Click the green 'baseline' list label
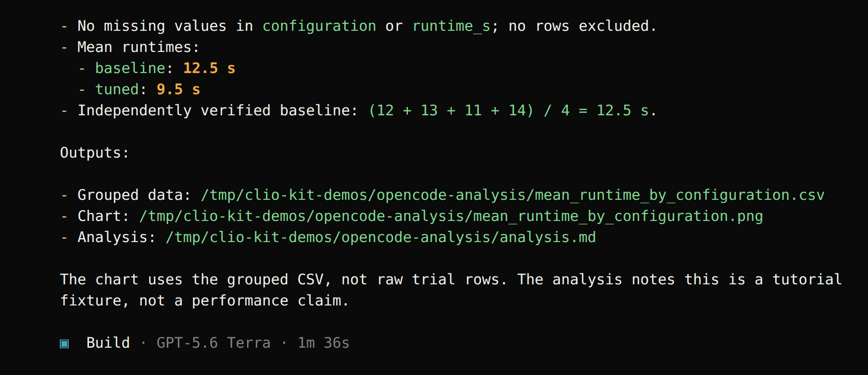The image size is (868, 375). point(130,68)
